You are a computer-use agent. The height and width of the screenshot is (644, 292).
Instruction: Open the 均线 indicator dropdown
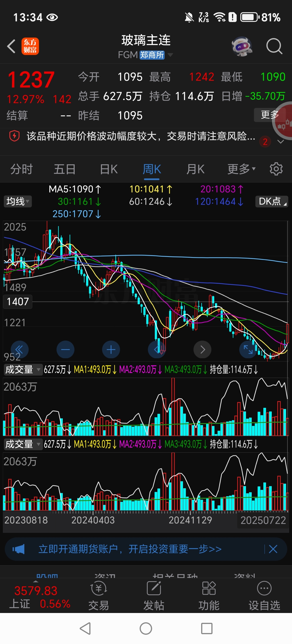pyautogui.click(x=18, y=201)
